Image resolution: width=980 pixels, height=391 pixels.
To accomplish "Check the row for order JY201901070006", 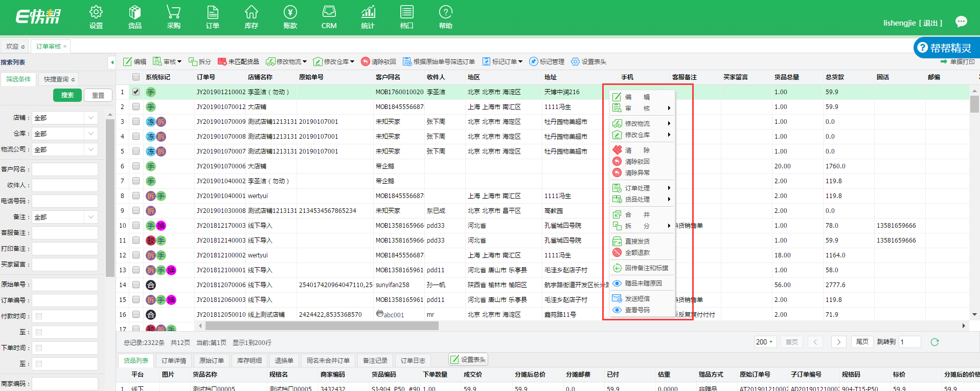I will (136, 166).
